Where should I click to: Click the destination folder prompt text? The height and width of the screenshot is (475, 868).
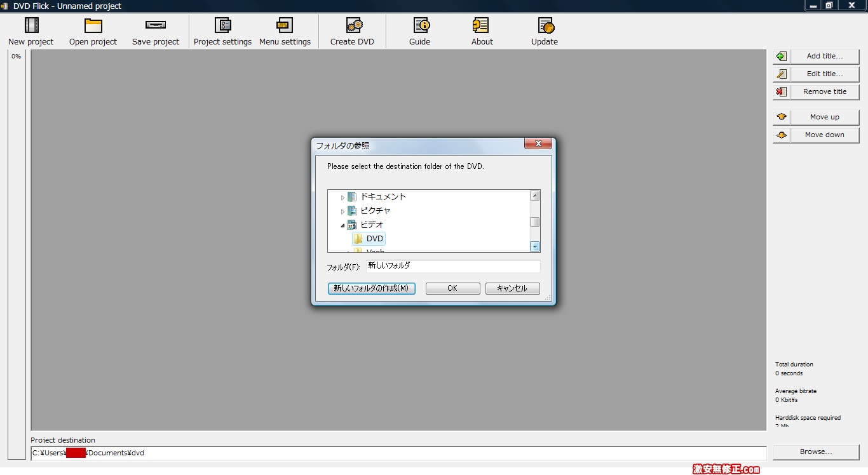point(405,166)
